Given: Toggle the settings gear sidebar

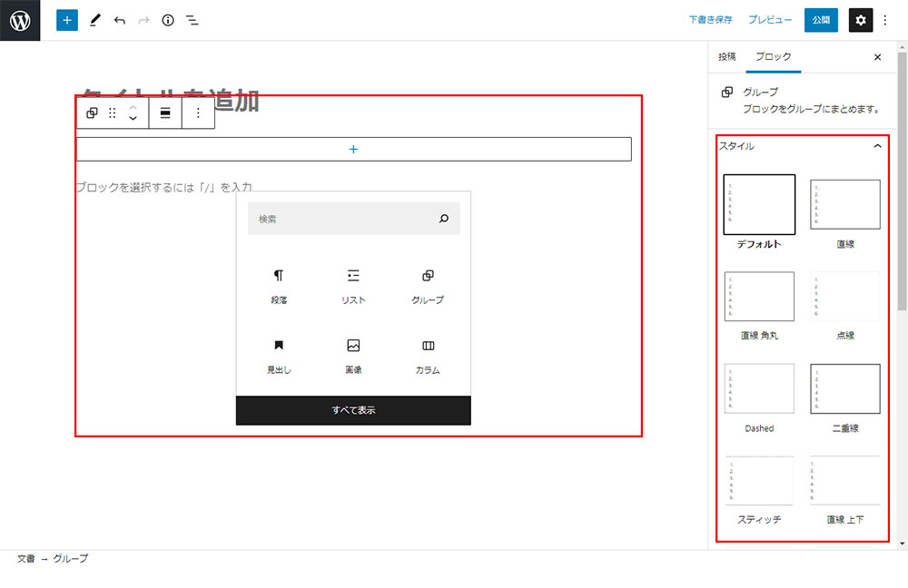Looking at the screenshot, I should [861, 20].
